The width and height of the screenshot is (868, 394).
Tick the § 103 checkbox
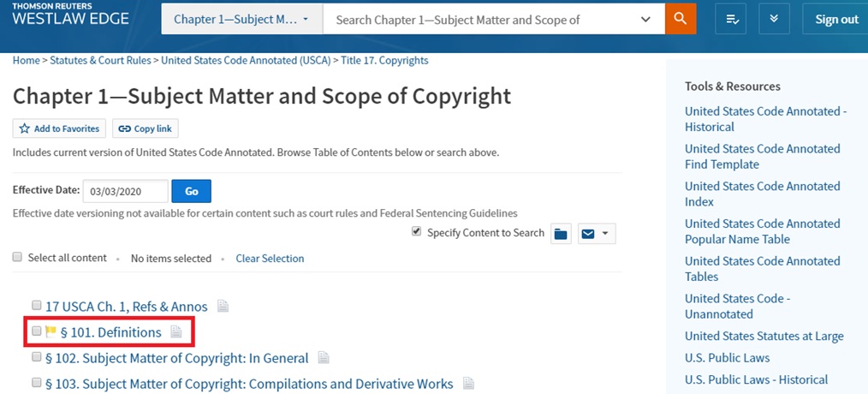point(36,383)
